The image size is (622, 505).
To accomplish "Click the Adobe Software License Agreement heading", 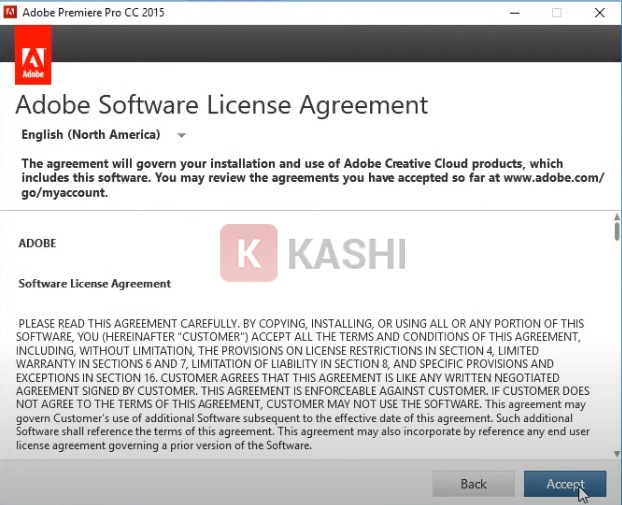I will point(222,104).
